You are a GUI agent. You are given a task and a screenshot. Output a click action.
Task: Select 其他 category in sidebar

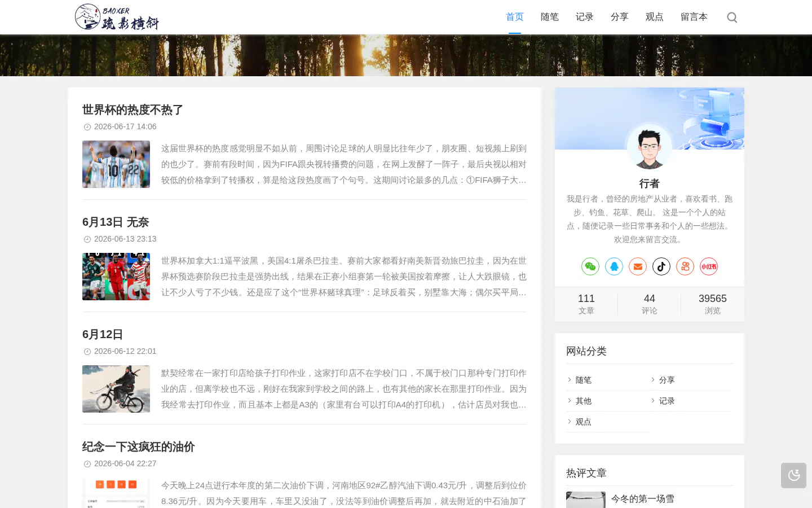[x=584, y=401]
